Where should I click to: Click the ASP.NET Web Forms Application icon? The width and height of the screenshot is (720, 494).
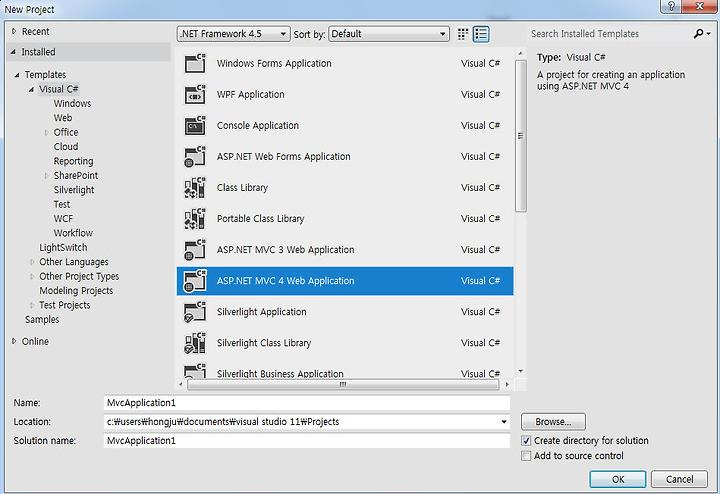(x=195, y=157)
